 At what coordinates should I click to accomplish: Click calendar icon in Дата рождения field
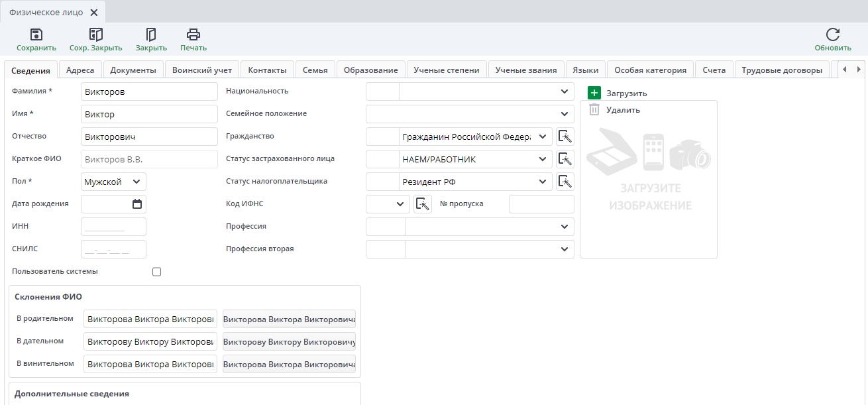(137, 204)
